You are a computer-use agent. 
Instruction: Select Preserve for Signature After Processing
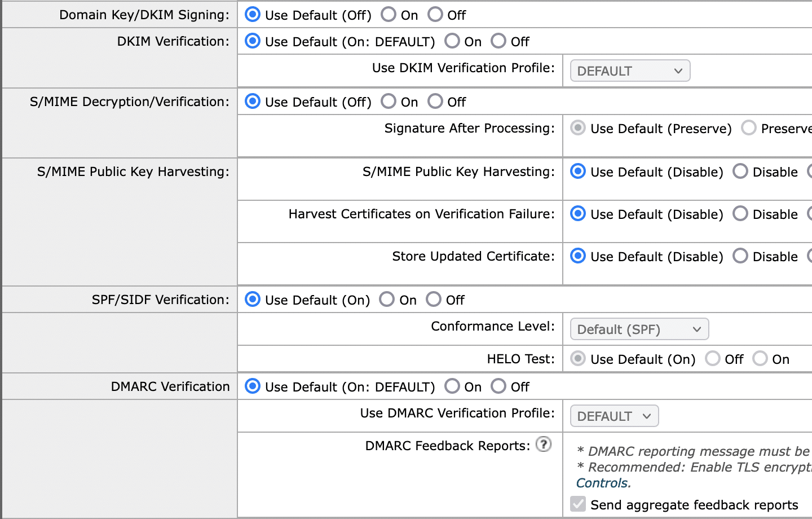pyautogui.click(x=749, y=128)
